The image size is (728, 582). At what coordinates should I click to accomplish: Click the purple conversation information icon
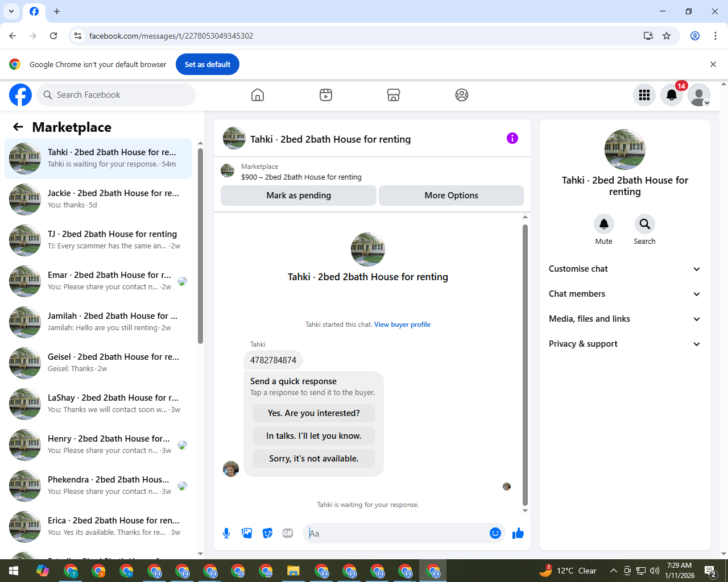point(512,138)
